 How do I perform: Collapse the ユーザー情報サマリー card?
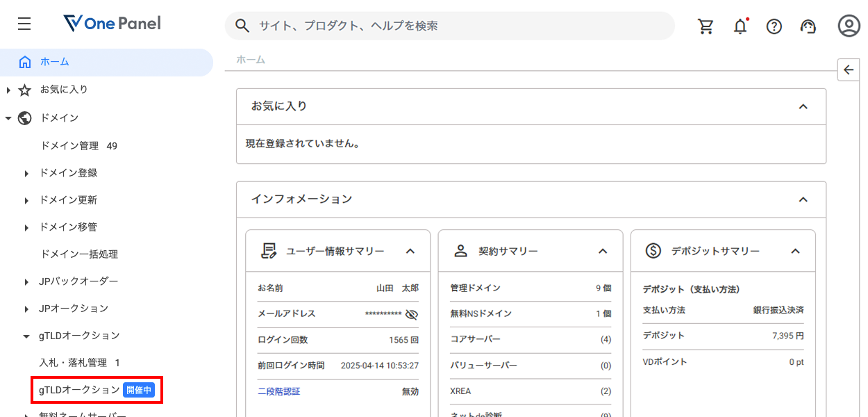410,252
